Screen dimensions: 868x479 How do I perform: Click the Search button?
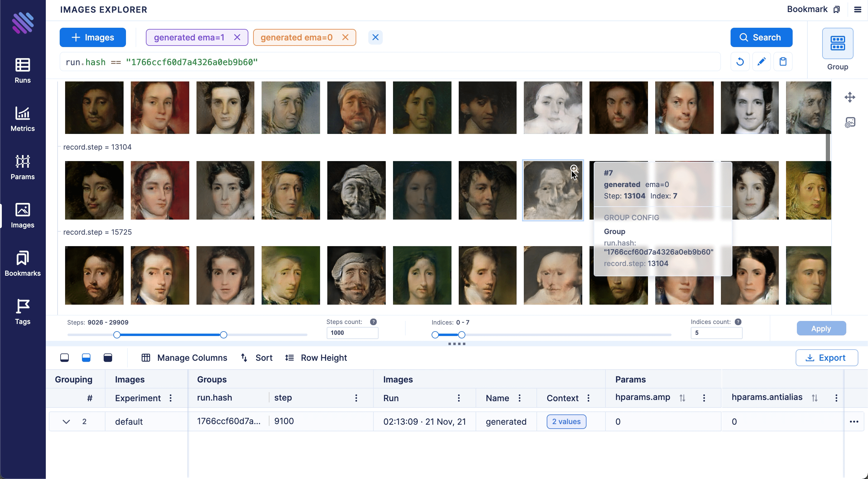point(761,37)
